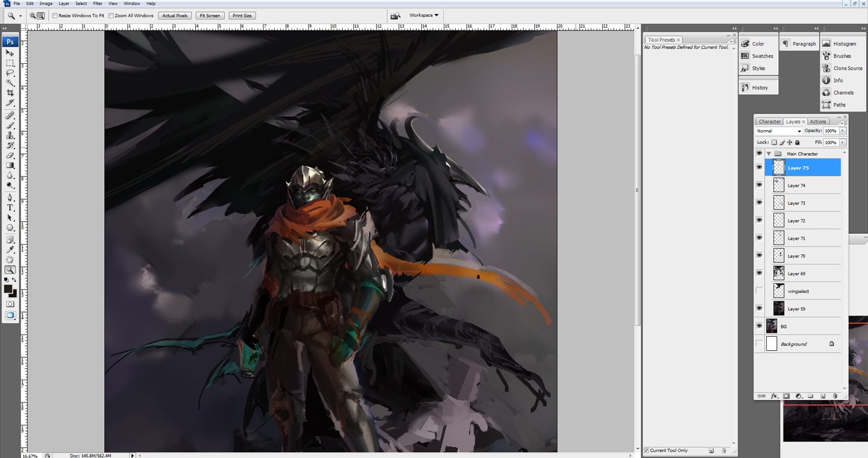This screenshot has width=868, height=458.
Task: Launch Bridge from options bar icon
Action: (x=395, y=16)
